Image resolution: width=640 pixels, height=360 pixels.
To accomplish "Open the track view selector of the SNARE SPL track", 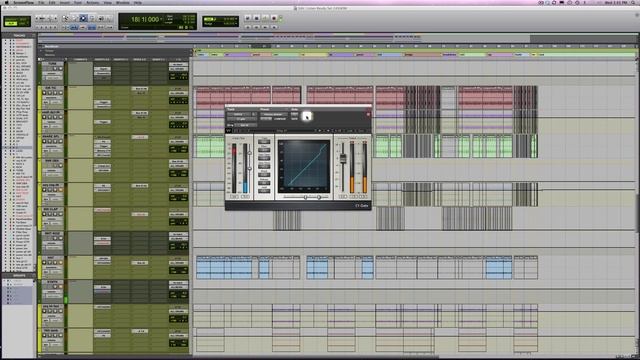I will [x=51, y=147].
